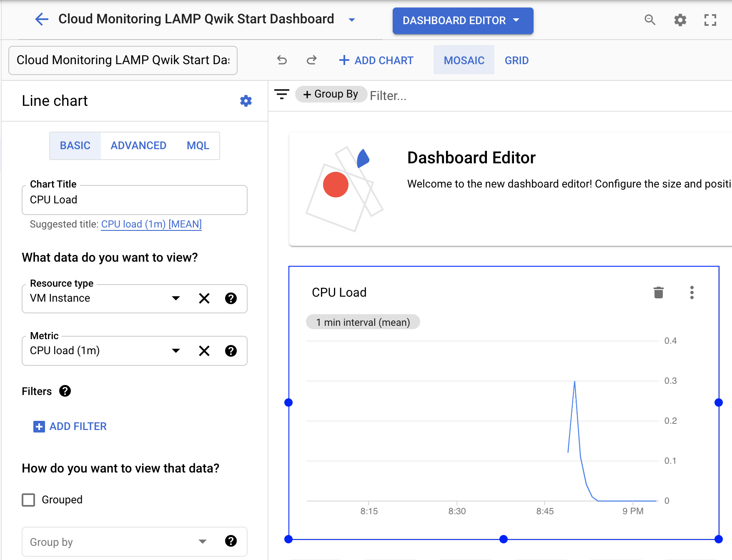732x560 pixels.
Task: Click the bottom-left corner chart handle
Action: (x=288, y=539)
